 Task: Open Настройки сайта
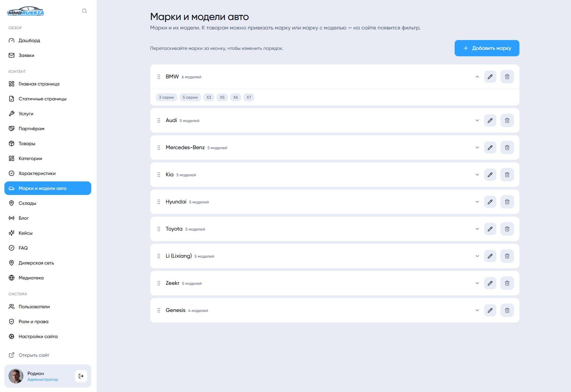coord(48,336)
